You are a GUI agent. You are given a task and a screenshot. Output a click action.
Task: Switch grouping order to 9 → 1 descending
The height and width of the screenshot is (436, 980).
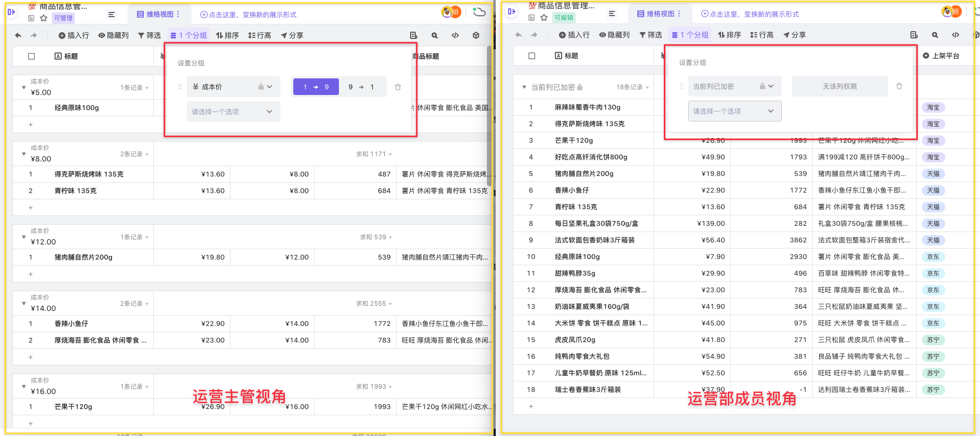(361, 87)
